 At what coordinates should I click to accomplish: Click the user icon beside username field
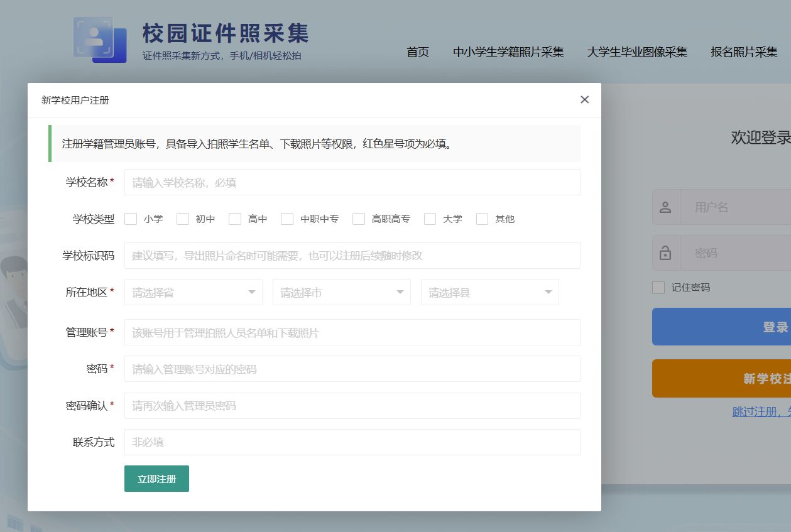tap(666, 207)
